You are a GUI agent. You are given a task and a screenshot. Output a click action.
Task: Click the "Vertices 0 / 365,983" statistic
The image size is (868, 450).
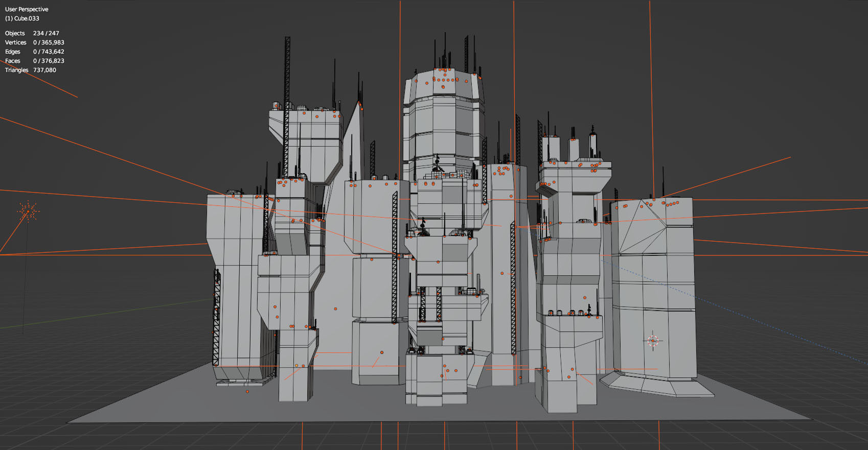(x=35, y=42)
